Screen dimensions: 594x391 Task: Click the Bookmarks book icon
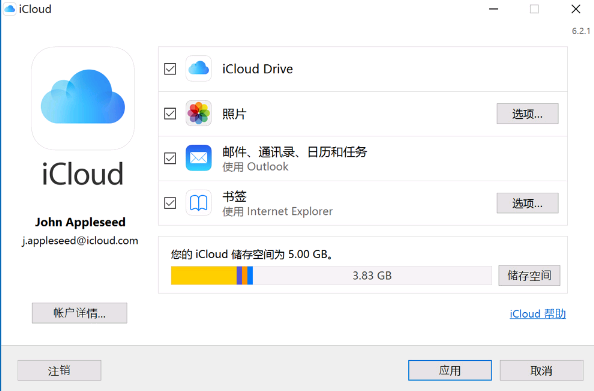(199, 203)
